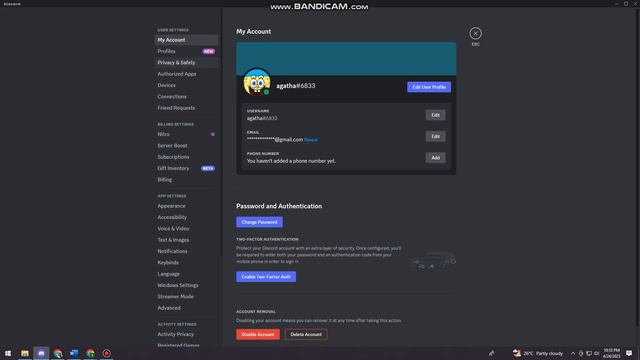Click the Change Password button

(259, 222)
